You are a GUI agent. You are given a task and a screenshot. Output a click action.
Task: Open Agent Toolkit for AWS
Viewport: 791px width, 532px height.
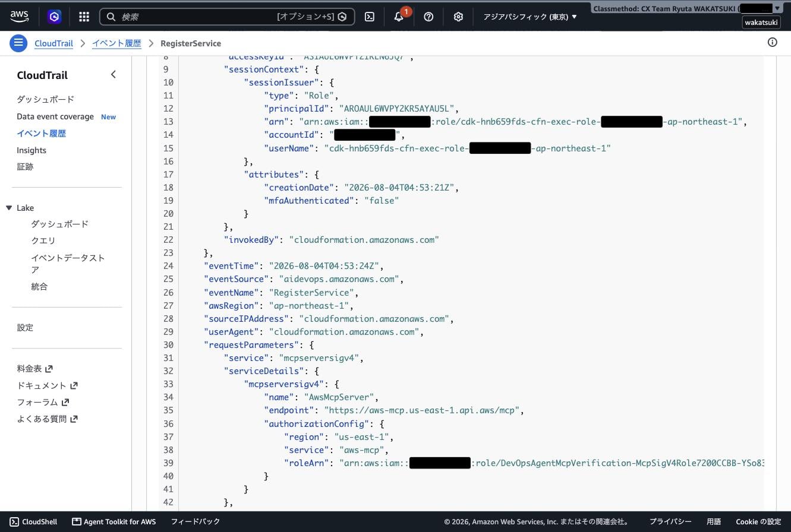point(114,521)
